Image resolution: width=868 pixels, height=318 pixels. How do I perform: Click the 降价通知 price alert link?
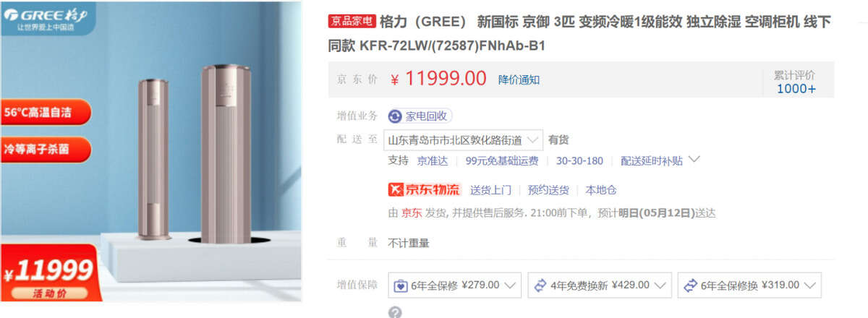coord(519,79)
